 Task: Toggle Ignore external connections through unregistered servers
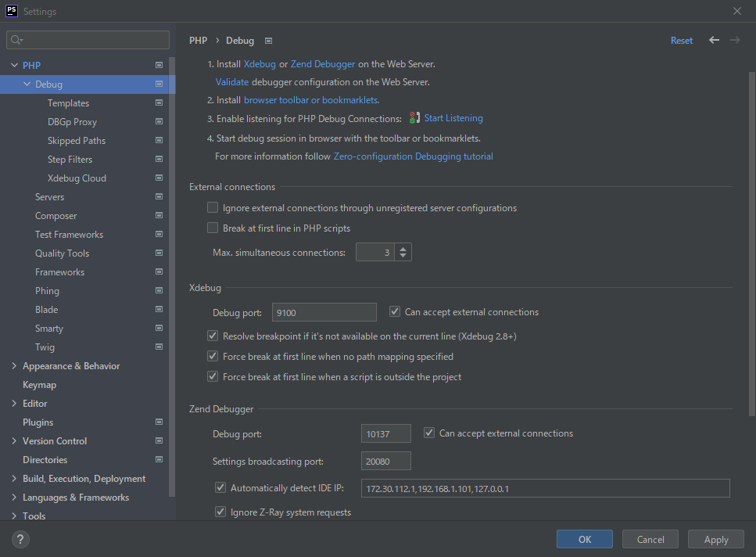tap(213, 208)
